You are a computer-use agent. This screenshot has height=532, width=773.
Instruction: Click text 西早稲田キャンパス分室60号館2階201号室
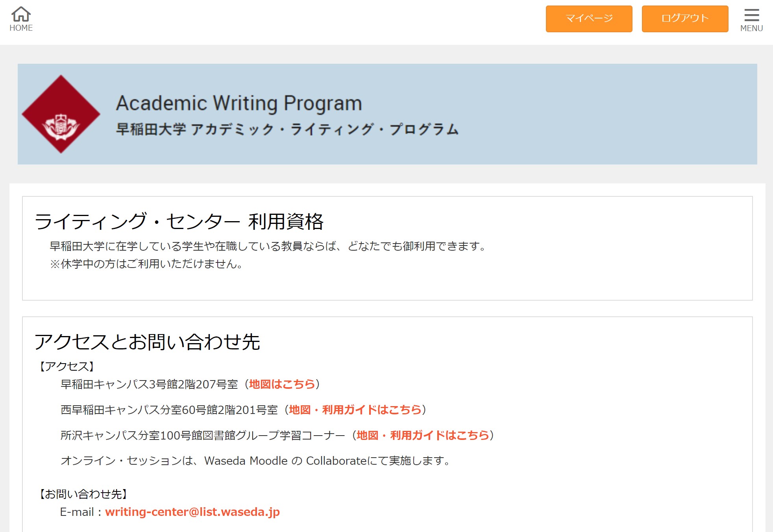coord(169,410)
